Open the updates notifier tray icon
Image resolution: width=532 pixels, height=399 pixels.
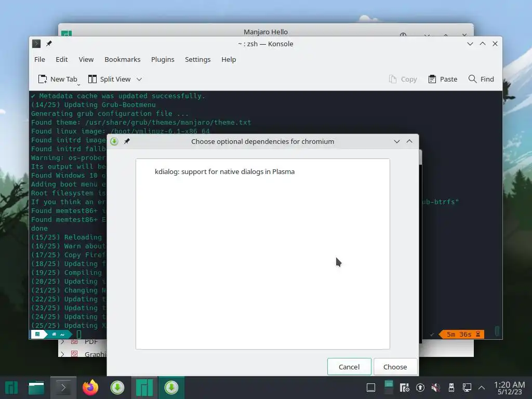pyautogui.click(x=420, y=388)
